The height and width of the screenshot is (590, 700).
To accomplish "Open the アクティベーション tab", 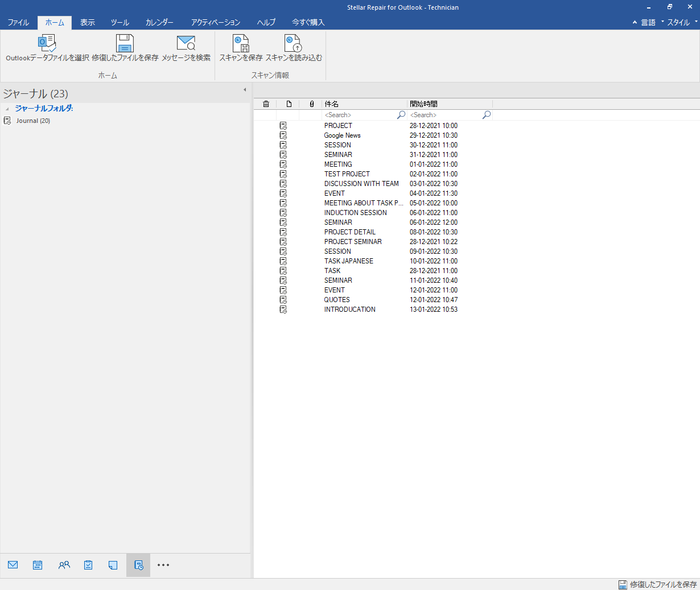I will coord(216,22).
